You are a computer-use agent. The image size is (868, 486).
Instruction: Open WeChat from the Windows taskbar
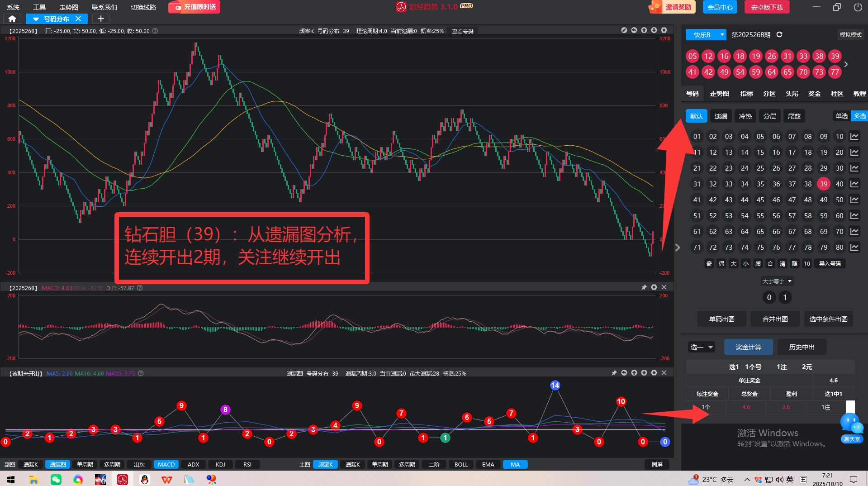pyautogui.click(x=56, y=479)
